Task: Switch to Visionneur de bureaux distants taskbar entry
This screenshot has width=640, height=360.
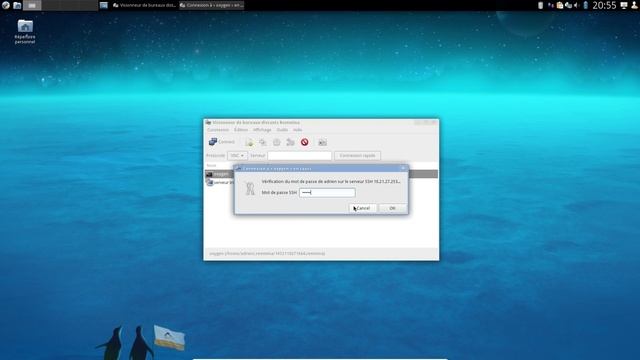Action: click(144, 5)
